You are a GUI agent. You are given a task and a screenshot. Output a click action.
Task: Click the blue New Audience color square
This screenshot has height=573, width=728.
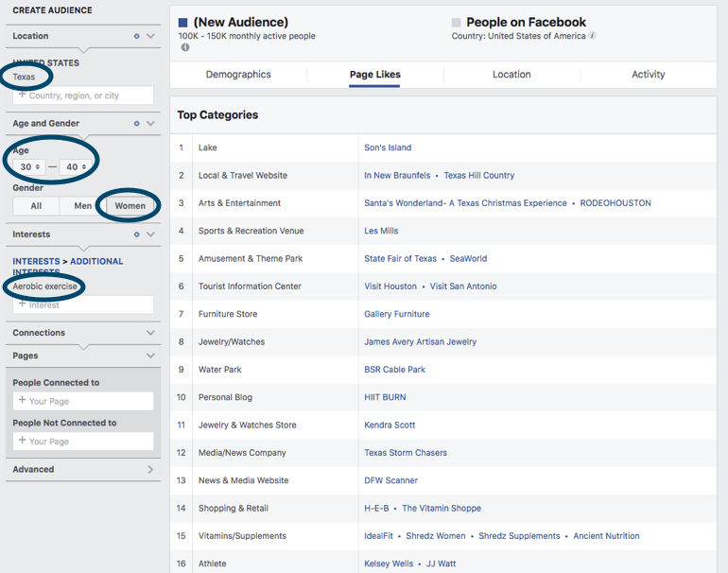(x=182, y=23)
